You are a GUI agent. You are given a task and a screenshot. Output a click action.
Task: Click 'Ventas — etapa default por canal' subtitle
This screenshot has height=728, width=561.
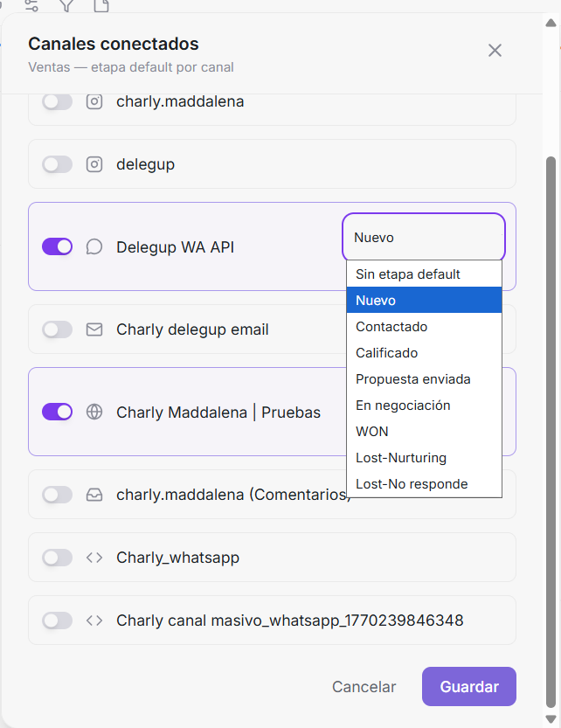pos(131,67)
